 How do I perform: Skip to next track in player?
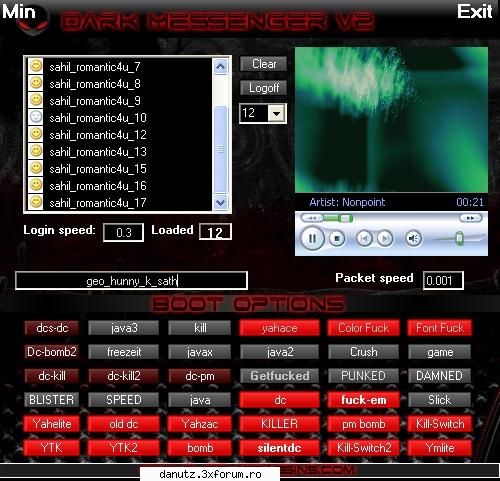coord(385,239)
